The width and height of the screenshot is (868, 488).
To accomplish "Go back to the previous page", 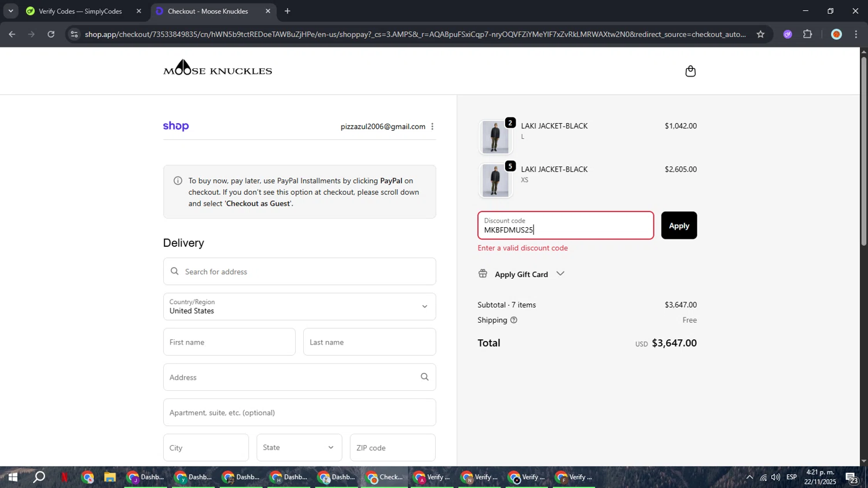I will click(x=12, y=34).
